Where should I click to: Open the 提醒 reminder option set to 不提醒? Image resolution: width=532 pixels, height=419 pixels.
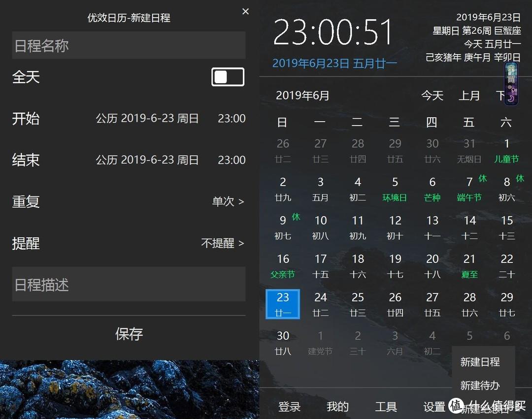click(x=222, y=243)
